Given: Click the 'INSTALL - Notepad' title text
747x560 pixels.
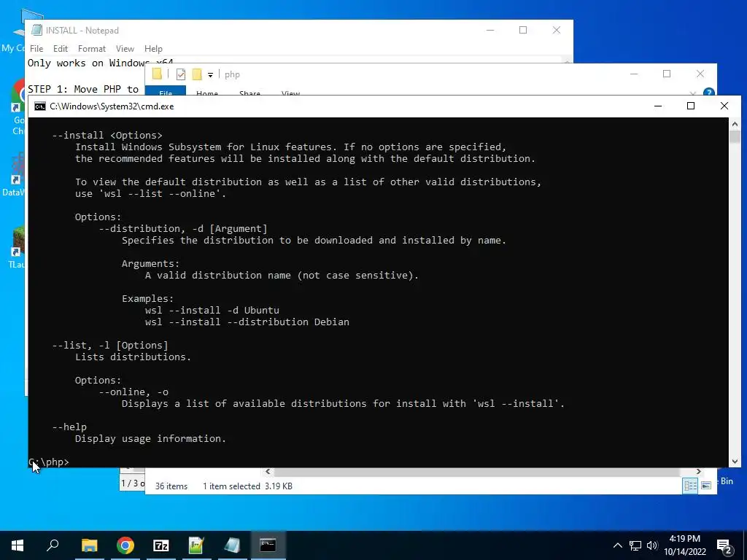Looking at the screenshot, I should pos(82,31).
